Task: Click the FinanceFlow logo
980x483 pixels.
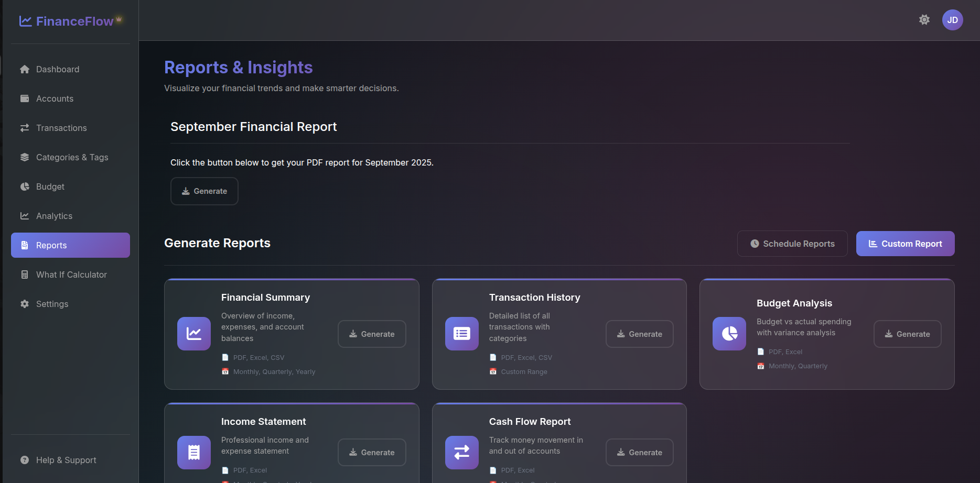Action: click(71, 21)
